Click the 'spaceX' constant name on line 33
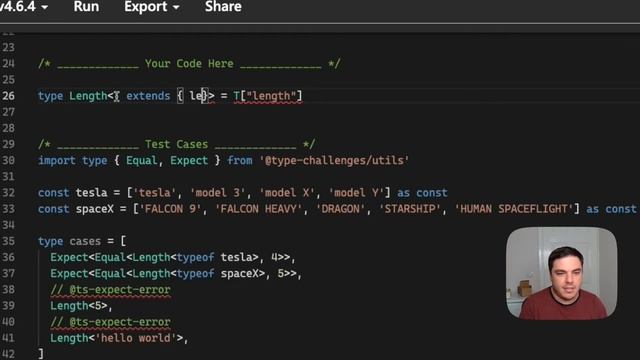The image size is (640, 360). click(95, 209)
